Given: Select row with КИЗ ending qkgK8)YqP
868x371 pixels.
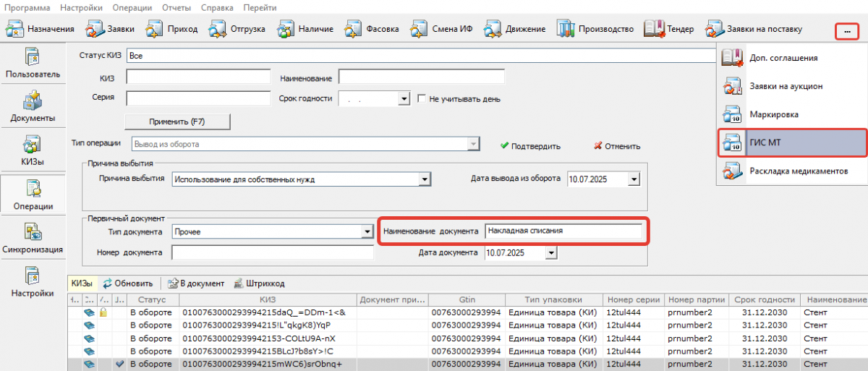Looking at the screenshot, I should pyautogui.click(x=468, y=325).
